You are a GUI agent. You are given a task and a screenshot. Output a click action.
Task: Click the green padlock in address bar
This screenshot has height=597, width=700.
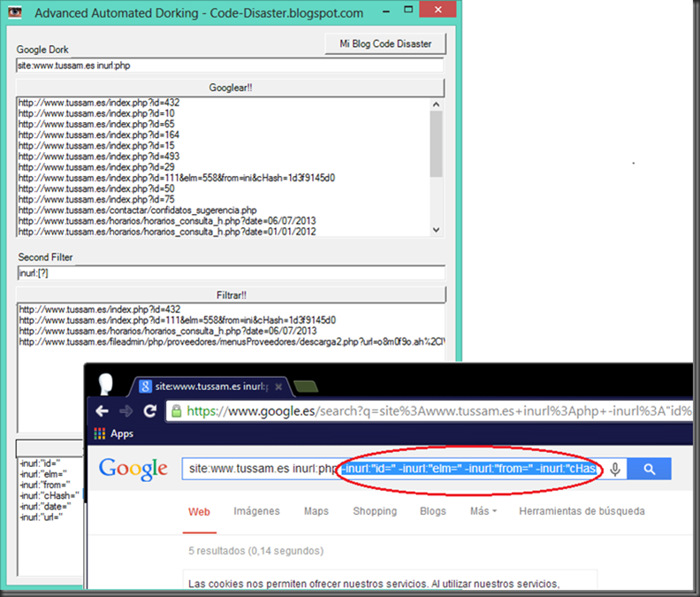coord(177,410)
